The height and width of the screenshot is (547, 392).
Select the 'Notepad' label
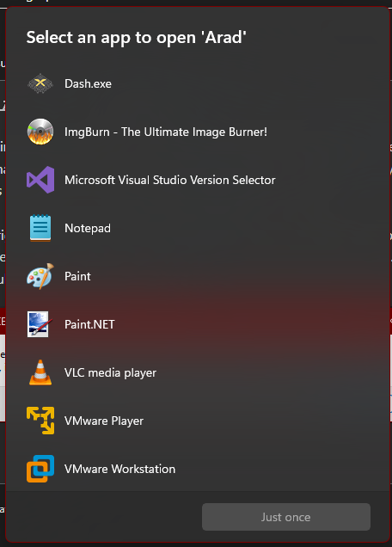click(x=88, y=228)
